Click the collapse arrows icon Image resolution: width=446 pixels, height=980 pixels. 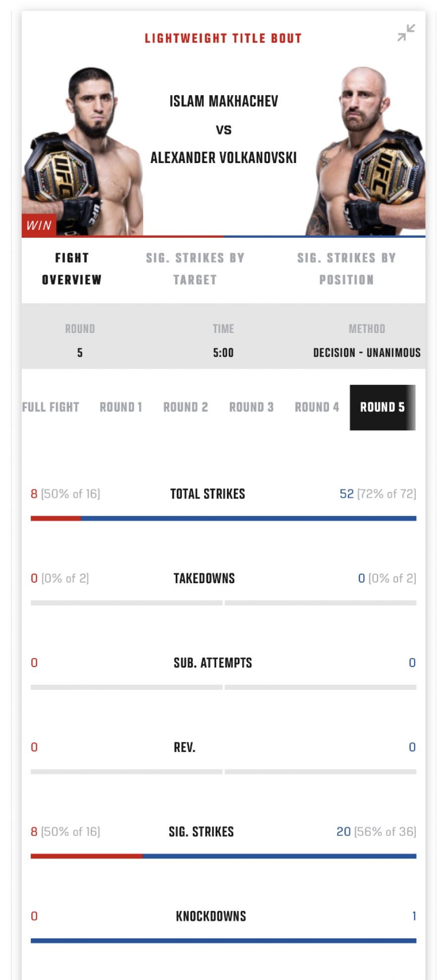406,33
